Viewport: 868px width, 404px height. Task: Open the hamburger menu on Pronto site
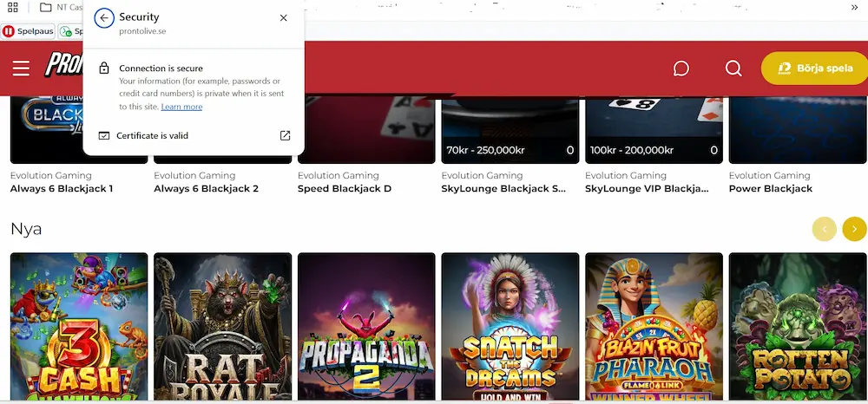tap(21, 68)
